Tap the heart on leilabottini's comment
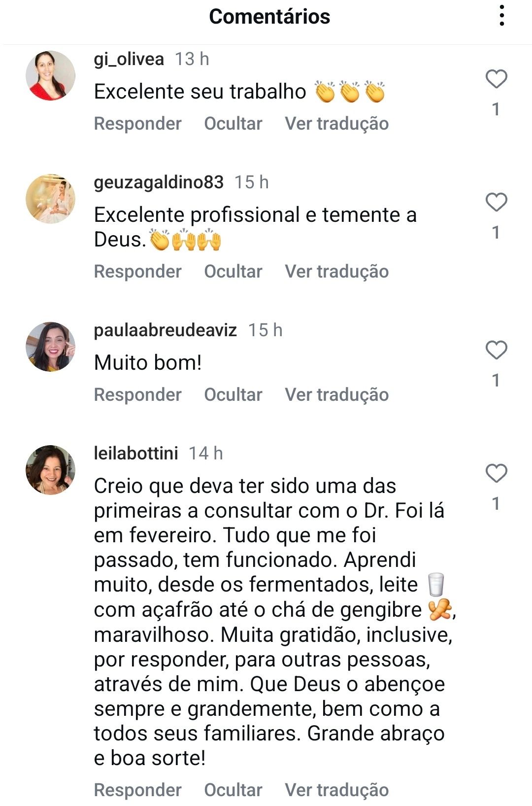The image size is (532, 806). (x=496, y=474)
